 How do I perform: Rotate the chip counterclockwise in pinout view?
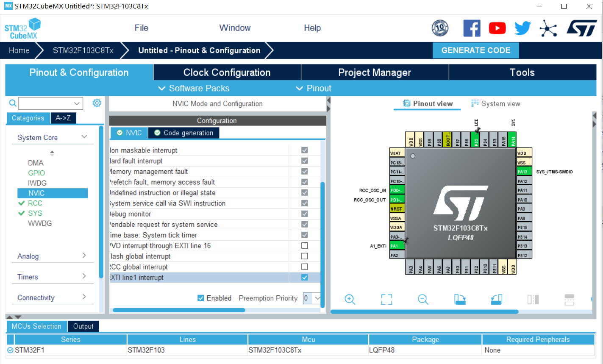(x=496, y=300)
